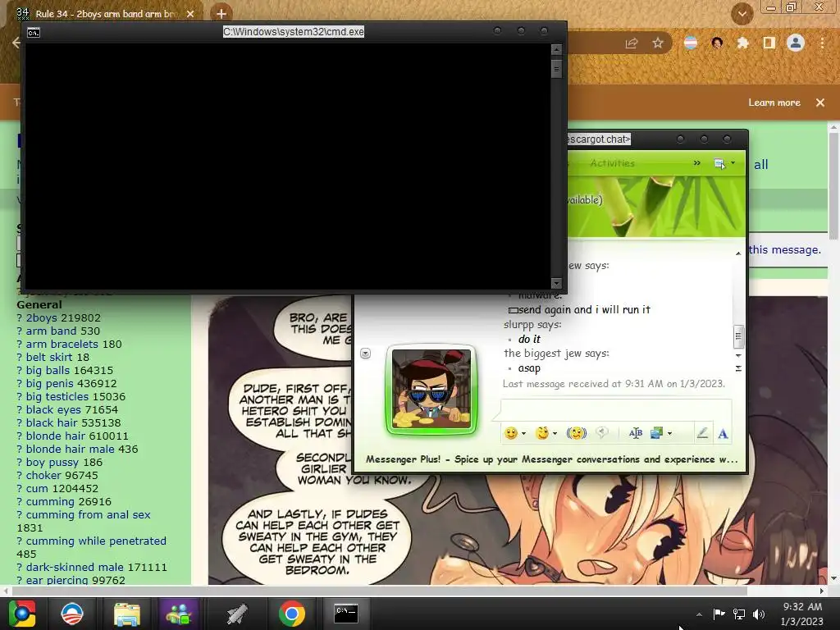
Task: Open the Messenger taskbar icon
Action: tap(179, 614)
